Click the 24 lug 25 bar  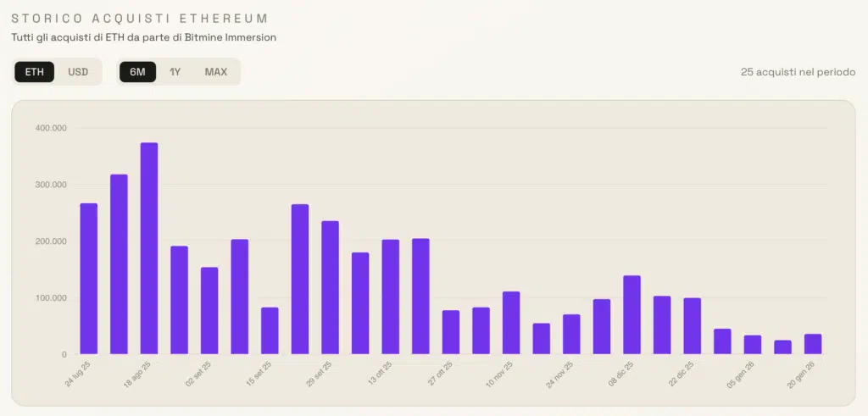[89, 279]
